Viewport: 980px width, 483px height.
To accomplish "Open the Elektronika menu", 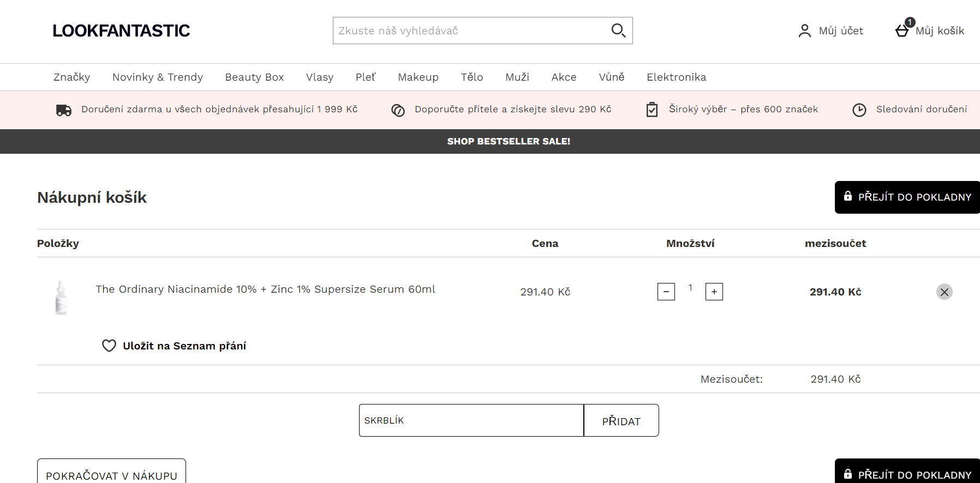I will click(677, 77).
